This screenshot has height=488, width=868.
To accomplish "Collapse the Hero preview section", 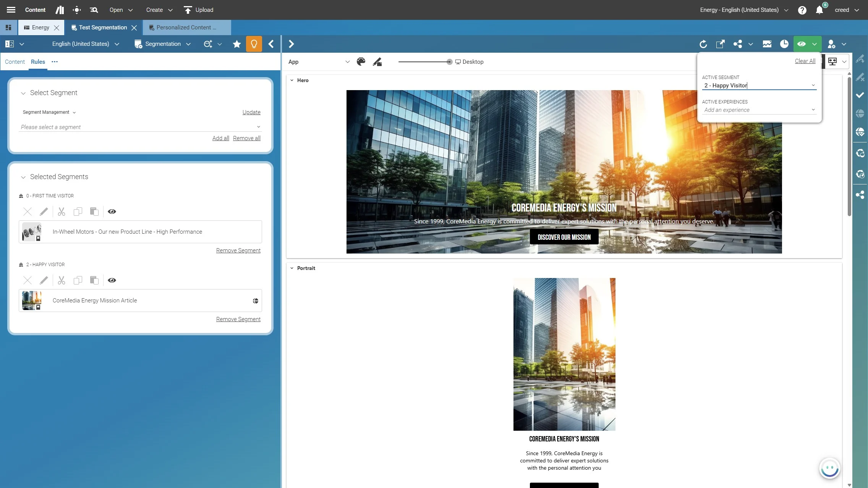I will 292,80.
